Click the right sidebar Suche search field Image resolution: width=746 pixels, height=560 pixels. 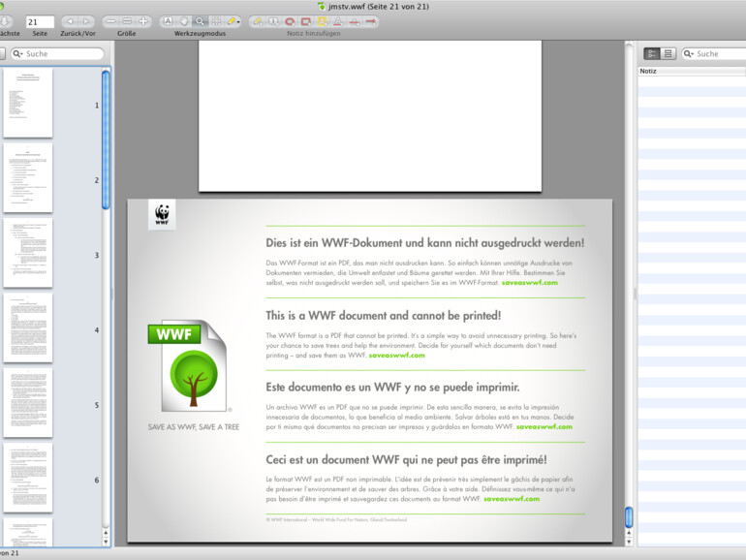(x=714, y=53)
